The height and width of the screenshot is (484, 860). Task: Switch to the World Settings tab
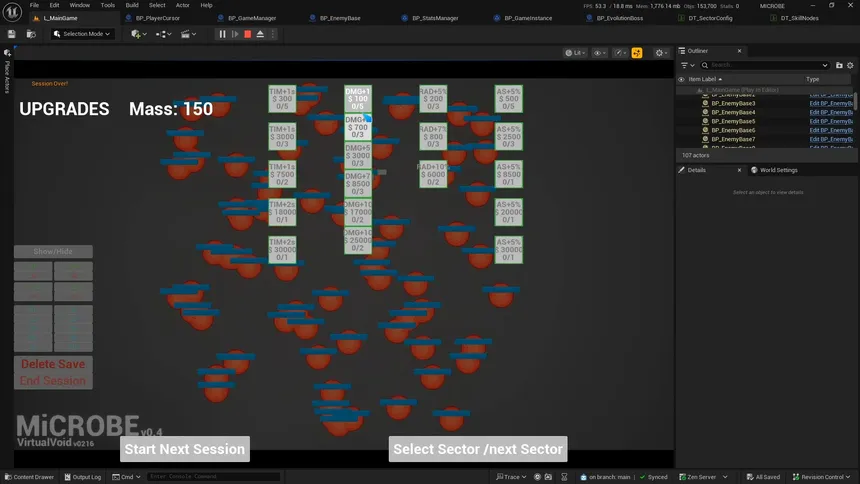[774, 170]
